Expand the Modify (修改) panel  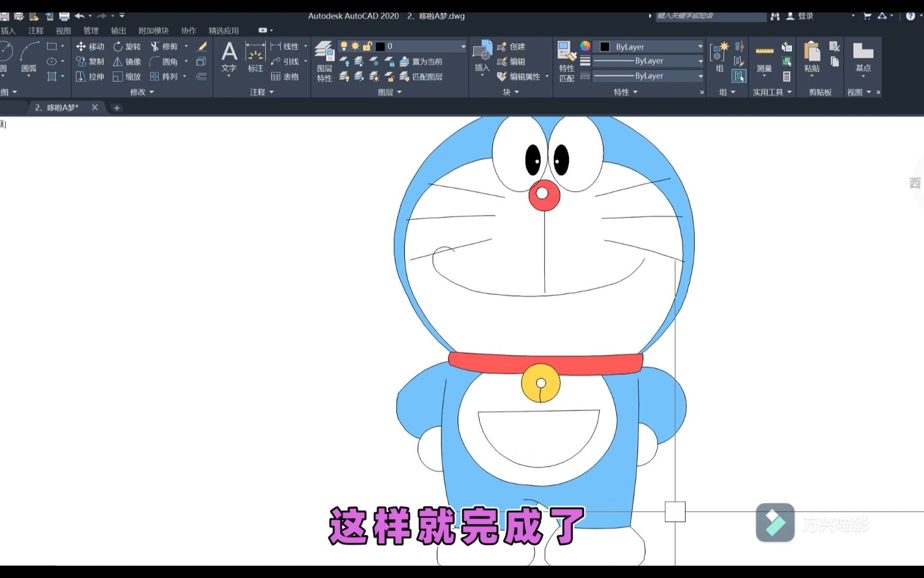point(142,92)
